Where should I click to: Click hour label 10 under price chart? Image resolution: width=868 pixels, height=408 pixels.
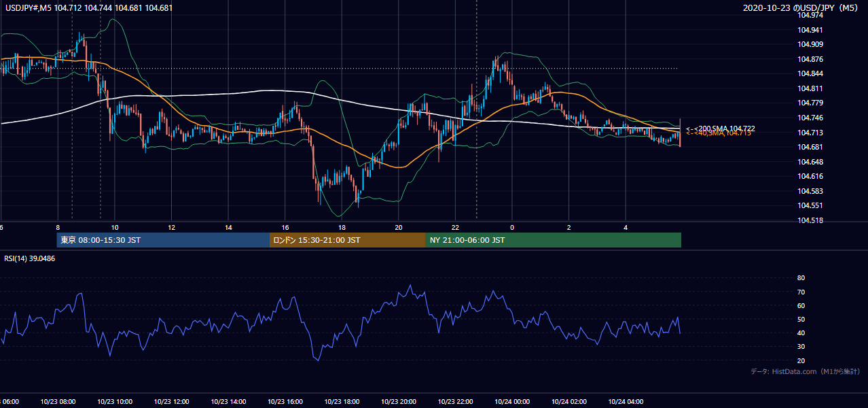pyautogui.click(x=115, y=228)
